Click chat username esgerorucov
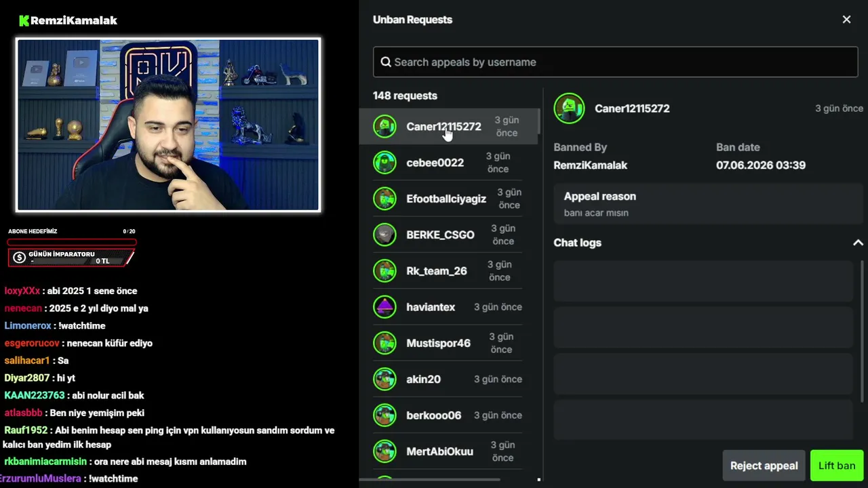Screen dimensions: 868x488 point(32,343)
